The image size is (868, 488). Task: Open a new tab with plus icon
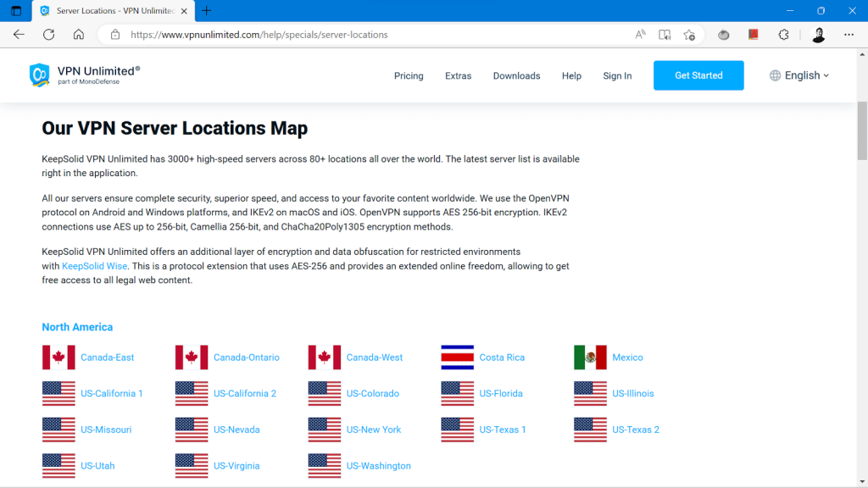tap(207, 10)
